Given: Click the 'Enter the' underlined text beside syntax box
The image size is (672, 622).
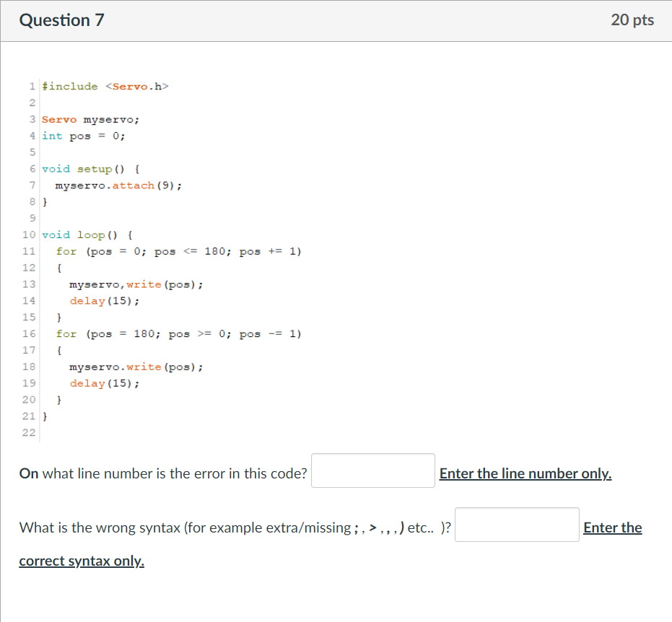Looking at the screenshot, I should pos(612,527).
